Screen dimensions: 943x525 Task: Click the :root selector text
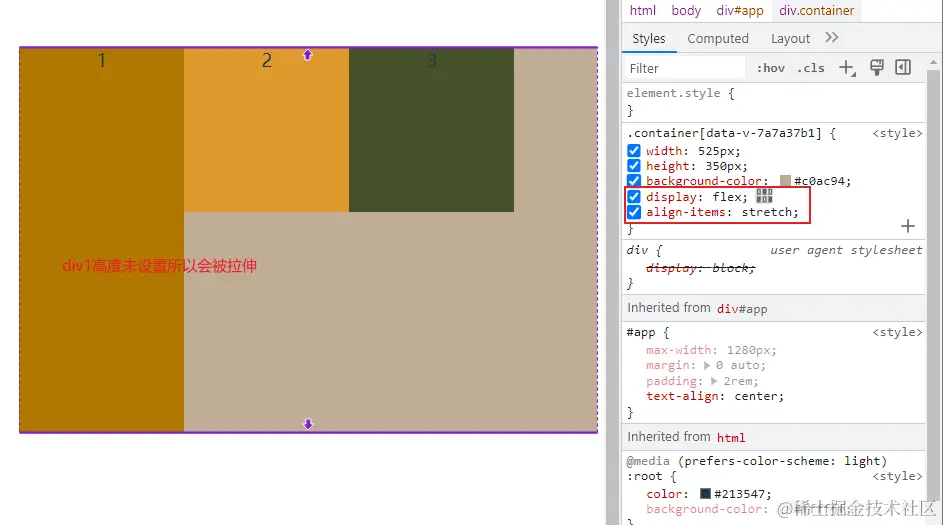tap(644, 476)
